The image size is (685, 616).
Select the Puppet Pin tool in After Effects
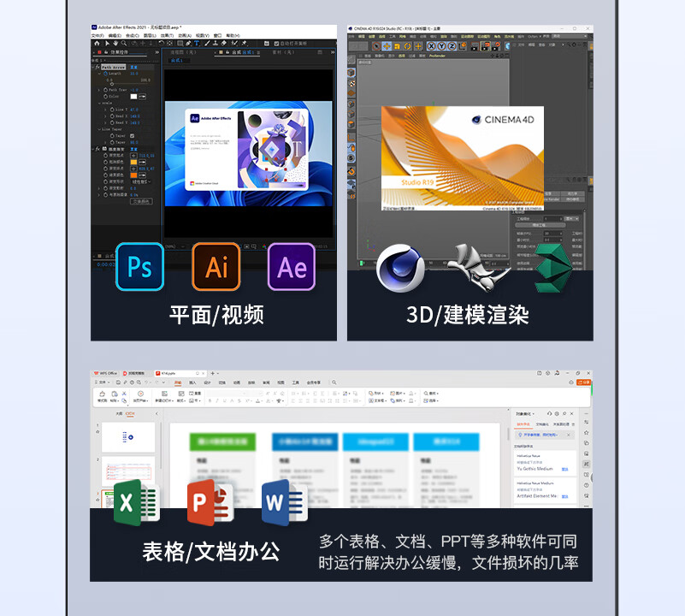245,44
